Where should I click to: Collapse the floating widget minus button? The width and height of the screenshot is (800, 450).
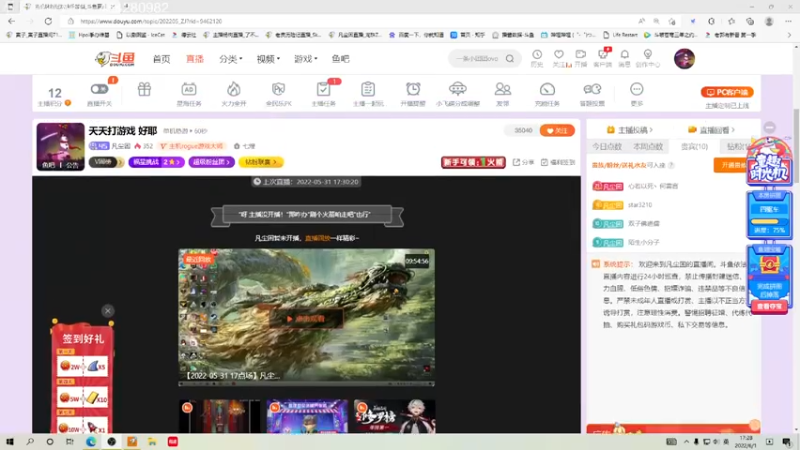pos(769,128)
